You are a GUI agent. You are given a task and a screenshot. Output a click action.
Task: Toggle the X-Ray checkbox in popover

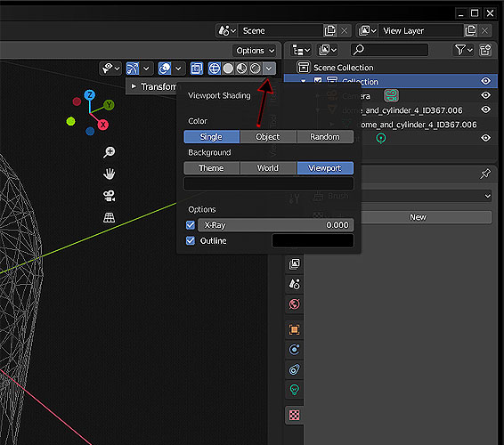[x=191, y=225]
